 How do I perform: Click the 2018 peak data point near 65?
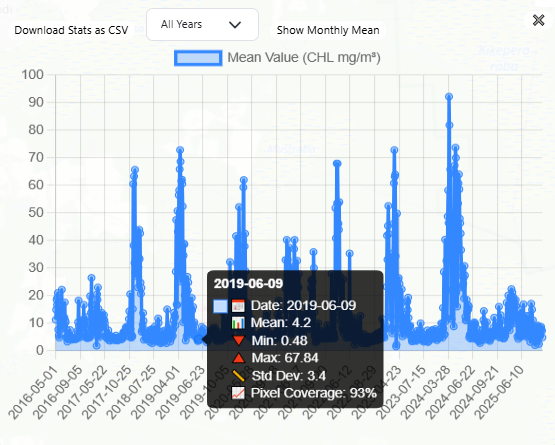point(135,170)
